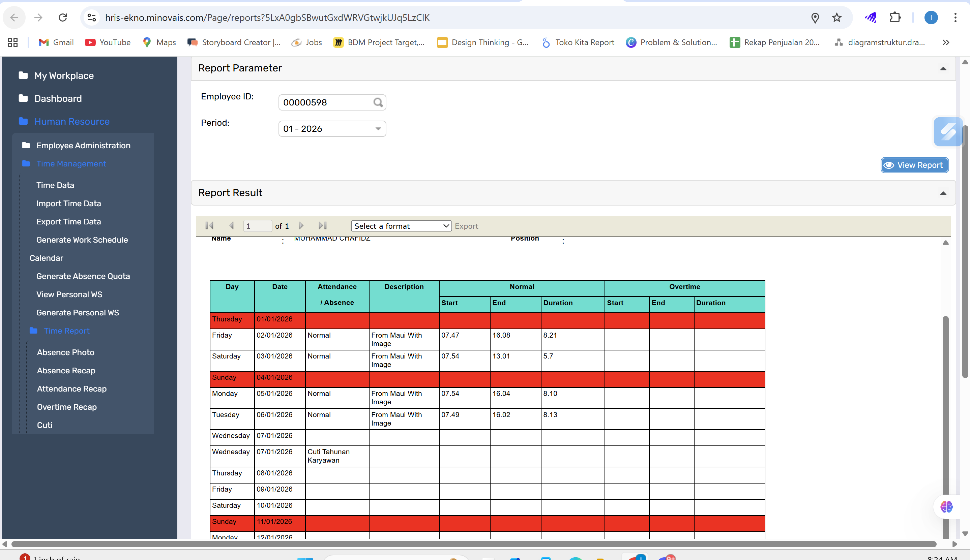The height and width of the screenshot is (560, 970).
Task: Click next page arrow in report toolbar
Action: point(301,226)
